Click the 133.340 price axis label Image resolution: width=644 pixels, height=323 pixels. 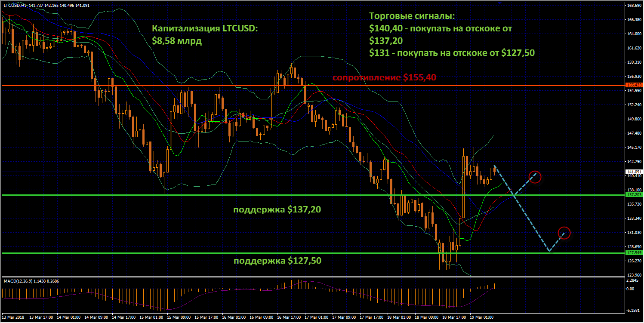pyautogui.click(x=635, y=218)
